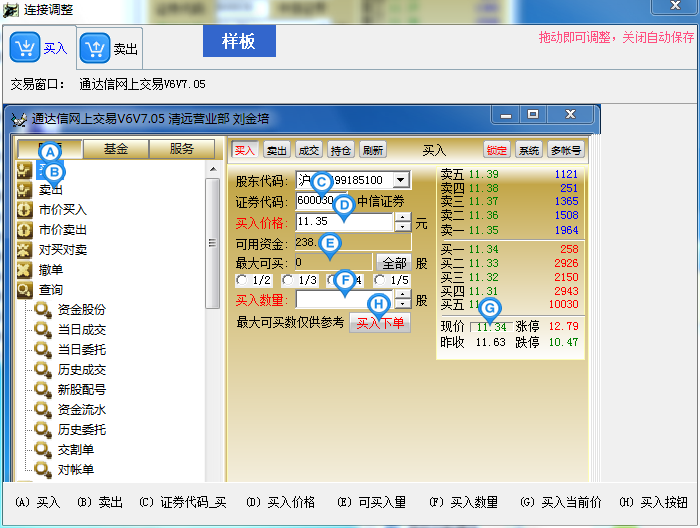Image resolution: width=700 pixels, height=528 pixels.
Task: Click the 查询 magnifier icon
Action: (x=24, y=290)
